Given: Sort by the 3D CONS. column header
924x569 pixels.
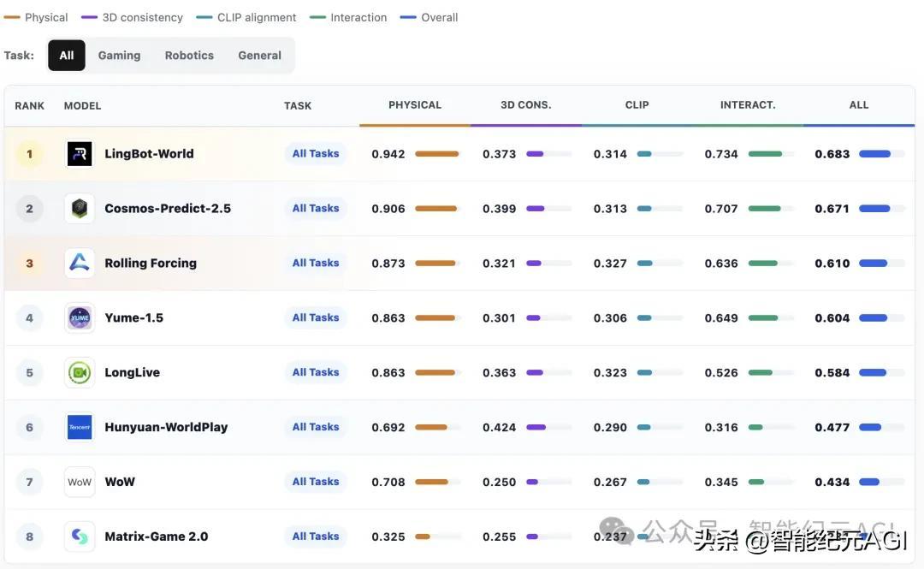Looking at the screenshot, I should click(x=525, y=105).
